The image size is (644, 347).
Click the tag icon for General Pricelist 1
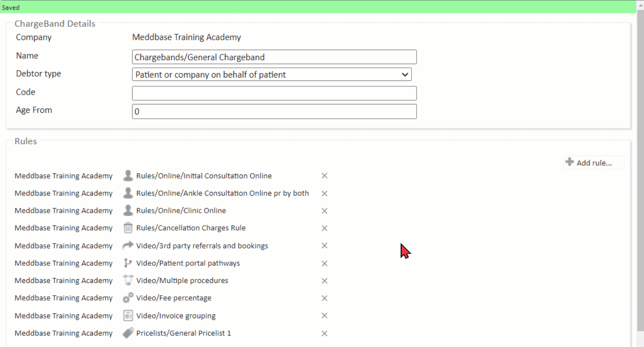coord(128,333)
